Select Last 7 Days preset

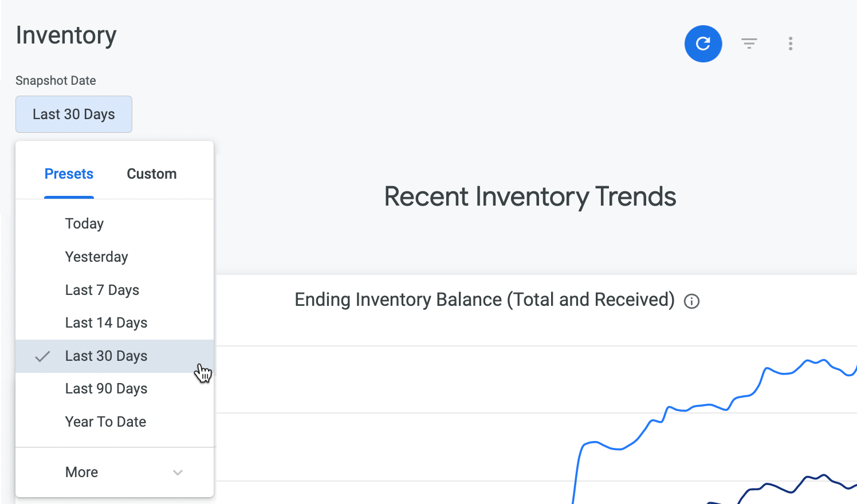click(x=102, y=290)
